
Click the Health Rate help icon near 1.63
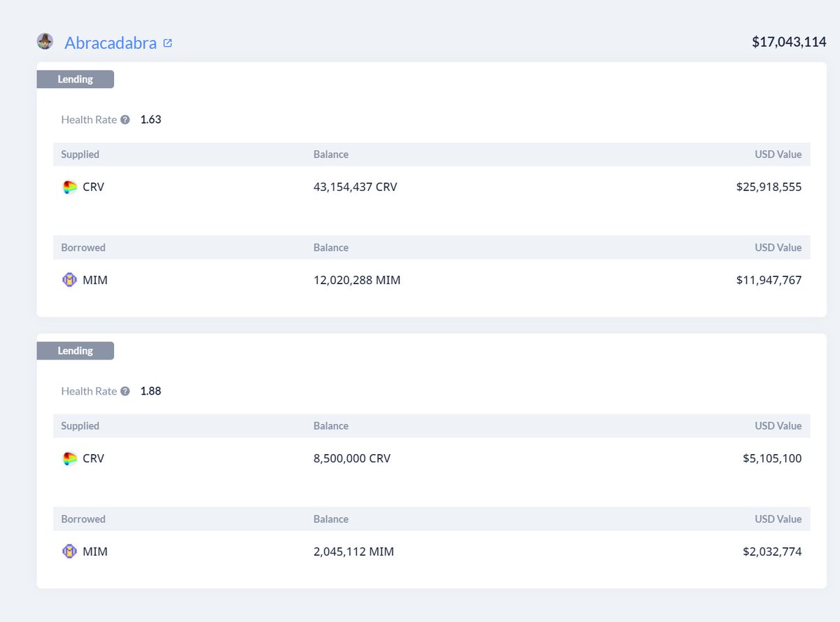click(x=125, y=120)
